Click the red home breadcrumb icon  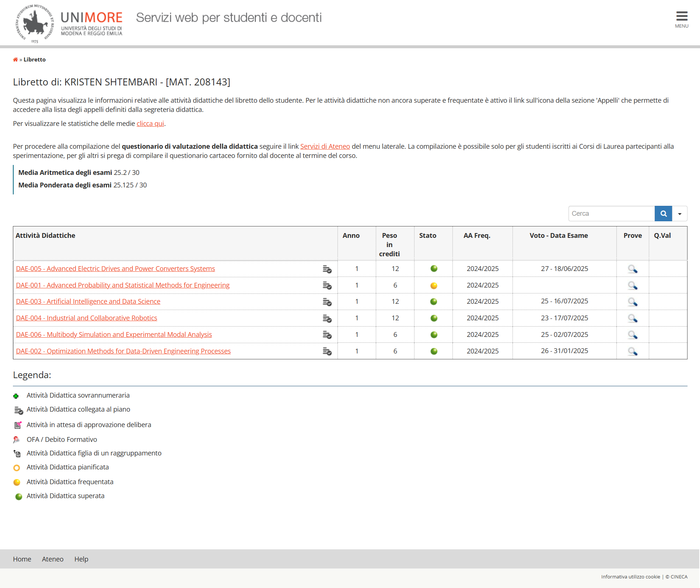tap(15, 60)
